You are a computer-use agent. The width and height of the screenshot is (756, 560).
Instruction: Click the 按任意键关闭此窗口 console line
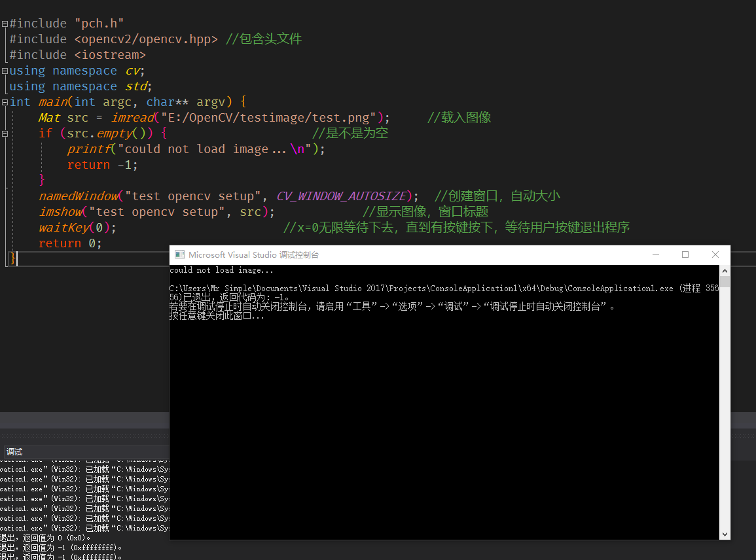[217, 316]
